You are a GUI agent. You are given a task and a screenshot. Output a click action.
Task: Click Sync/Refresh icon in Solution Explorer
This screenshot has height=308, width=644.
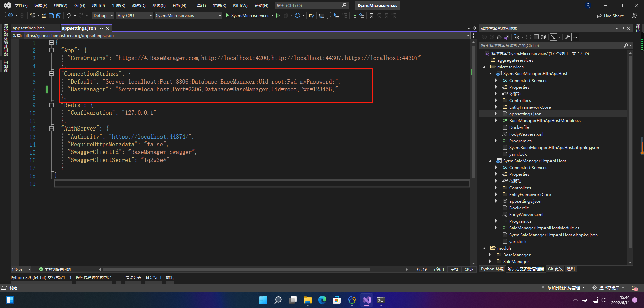coord(528,37)
